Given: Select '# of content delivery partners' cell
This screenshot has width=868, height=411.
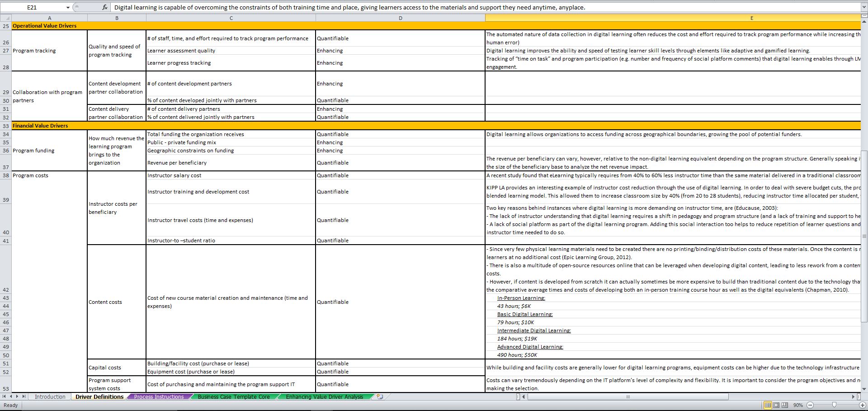Looking at the screenshot, I should coord(231,109).
